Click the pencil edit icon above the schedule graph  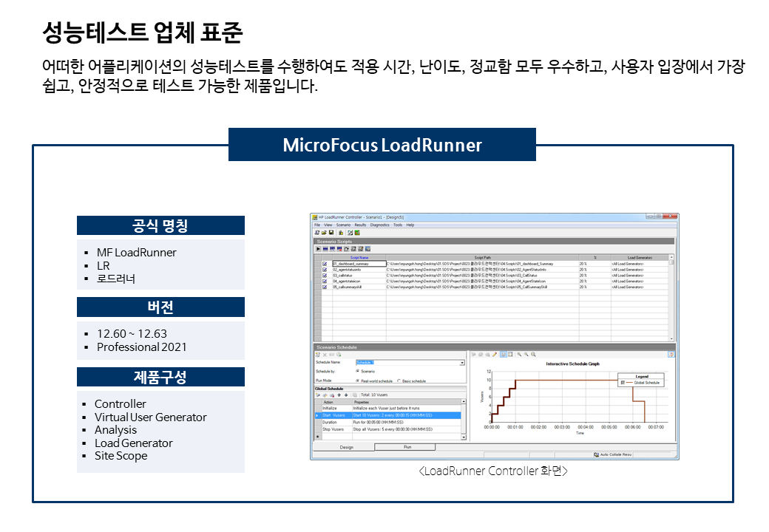pos(495,354)
